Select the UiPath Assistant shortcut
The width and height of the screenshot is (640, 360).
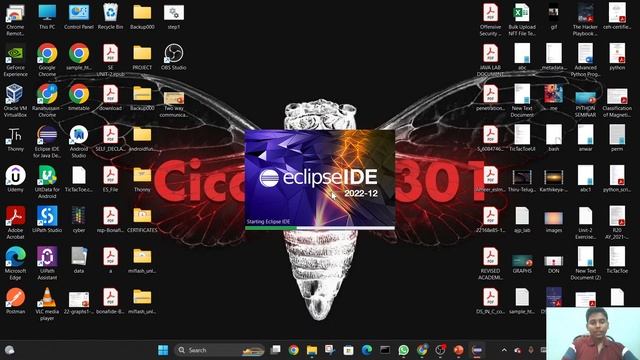pyautogui.click(x=47, y=263)
